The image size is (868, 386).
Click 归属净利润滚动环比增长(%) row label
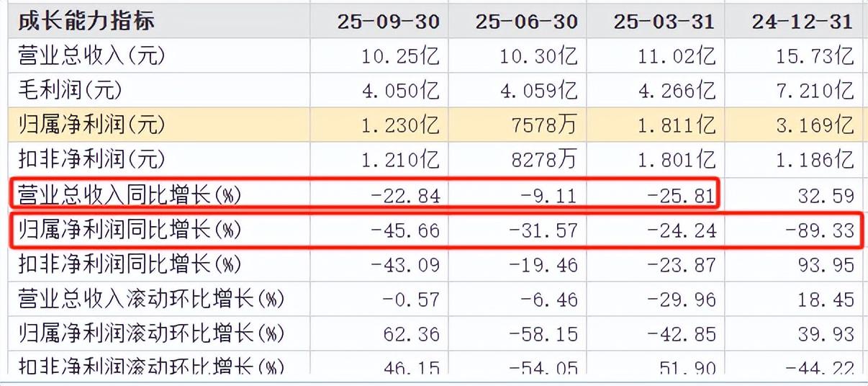click(151, 333)
